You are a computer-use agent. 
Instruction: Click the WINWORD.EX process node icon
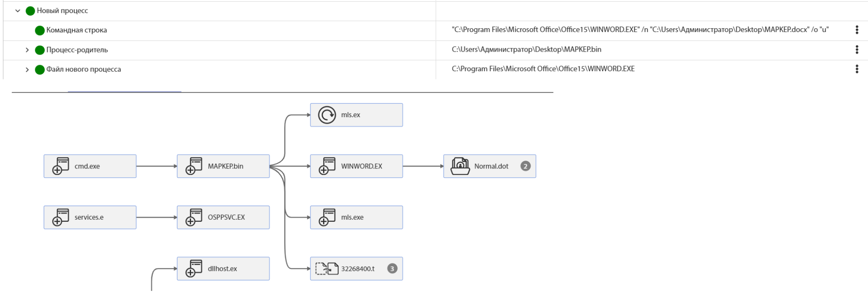coord(327,166)
